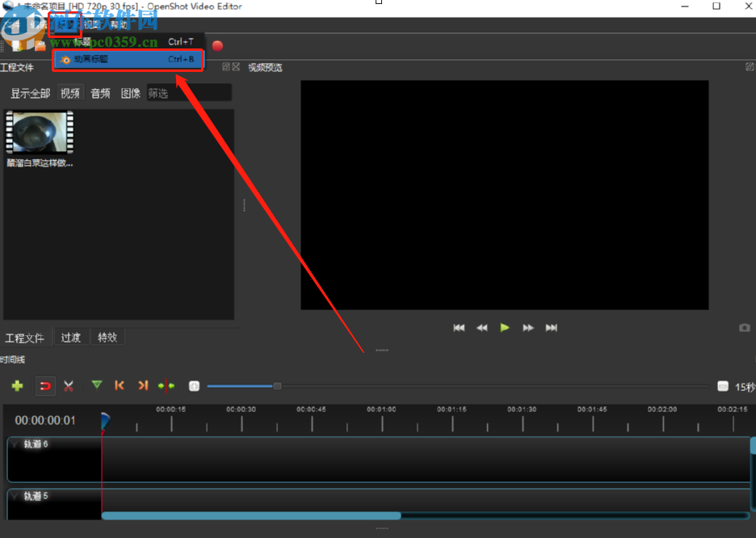This screenshot has width=756, height=538.
Task: Switch to the 过渡 tab
Action: click(71, 338)
